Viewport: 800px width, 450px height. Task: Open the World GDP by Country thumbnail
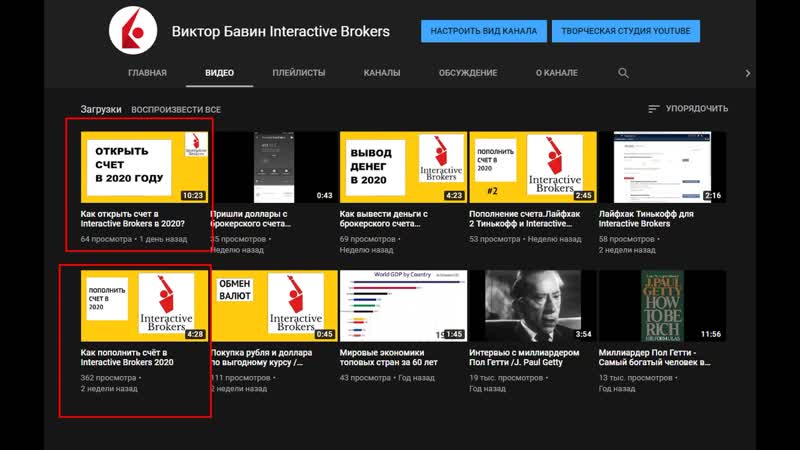click(x=403, y=306)
